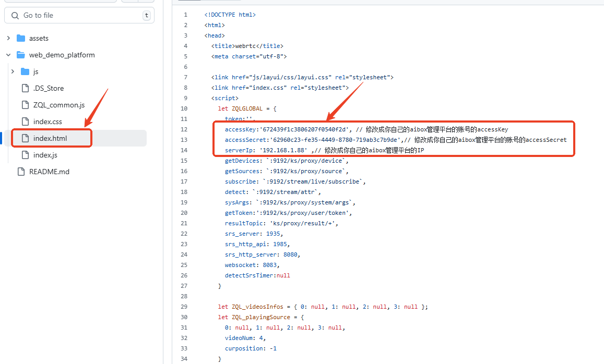Screen dimensions: 604x364
Task: Focus the Go to file search box
Action: pyautogui.click(x=78, y=16)
